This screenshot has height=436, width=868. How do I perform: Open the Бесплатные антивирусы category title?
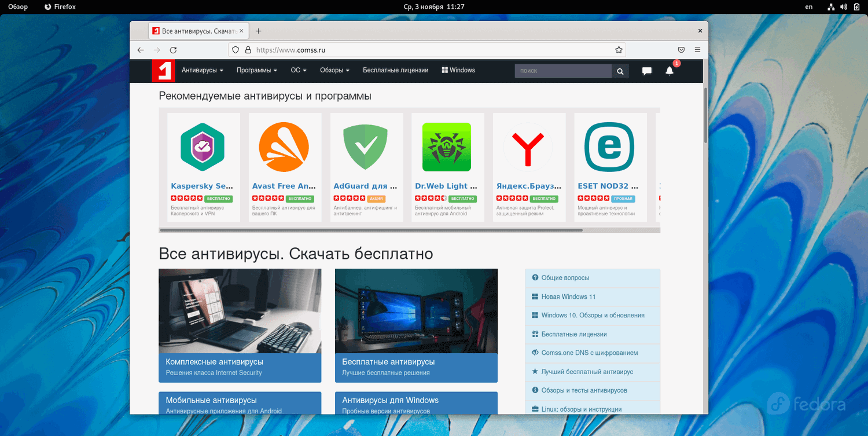tap(388, 362)
